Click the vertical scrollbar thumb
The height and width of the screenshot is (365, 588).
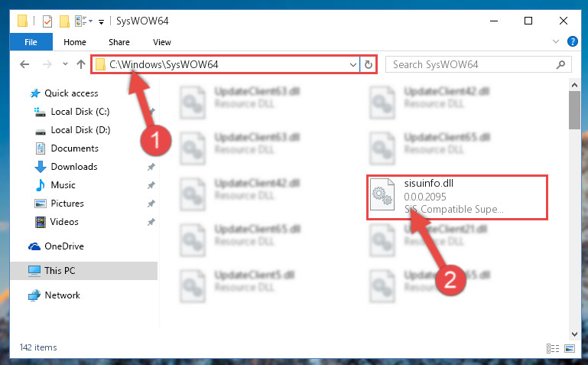[x=574, y=110]
